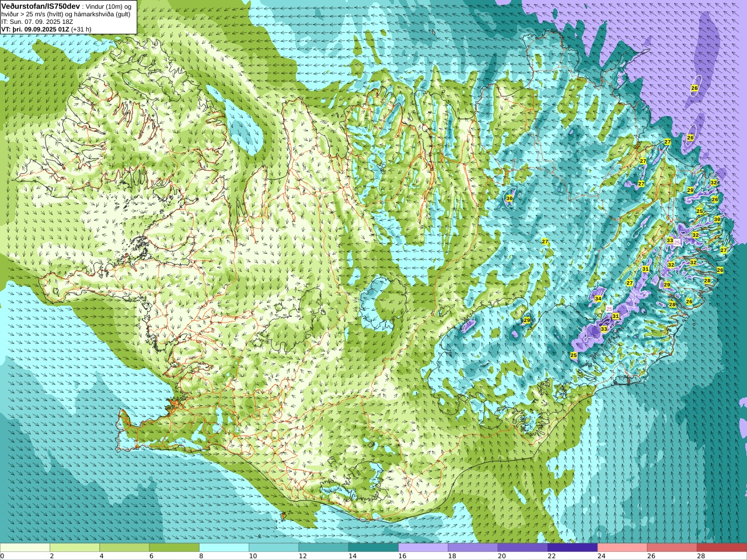Click the '12' tick label on the scale

click(x=302, y=556)
